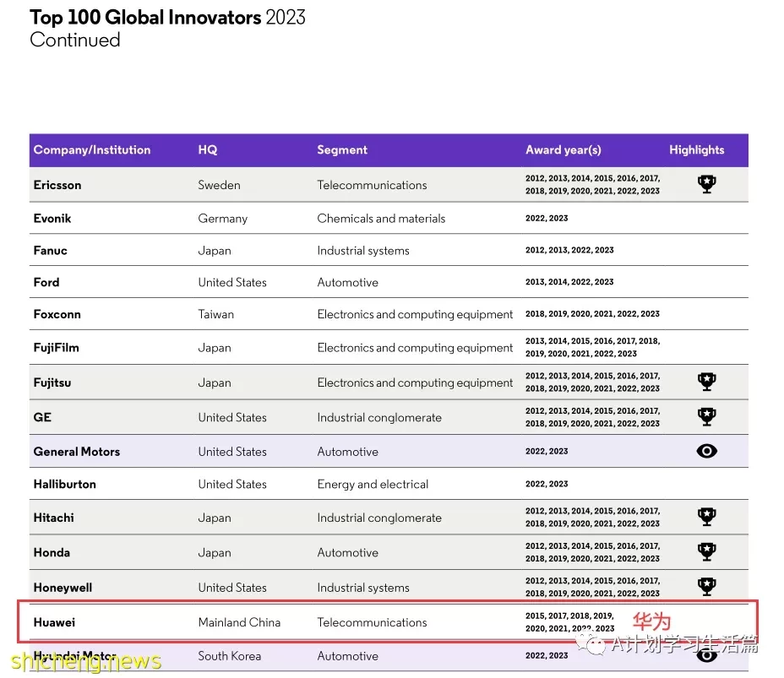
Task: Click the Foxconn award years list
Action: tap(592, 314)
